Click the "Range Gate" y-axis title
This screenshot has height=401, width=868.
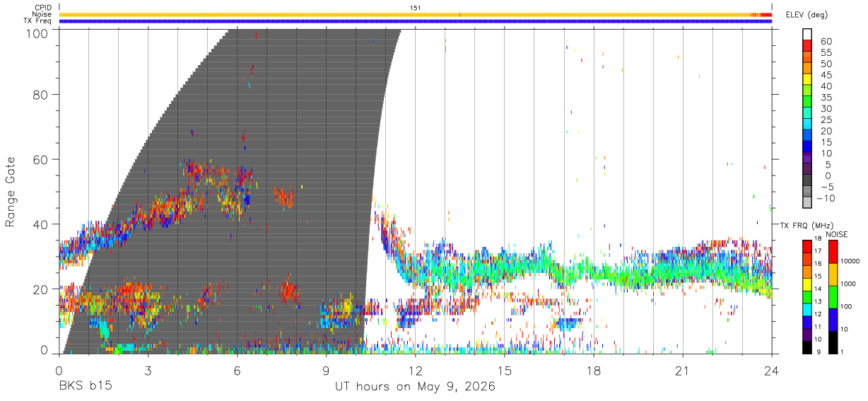click(11, 191)
